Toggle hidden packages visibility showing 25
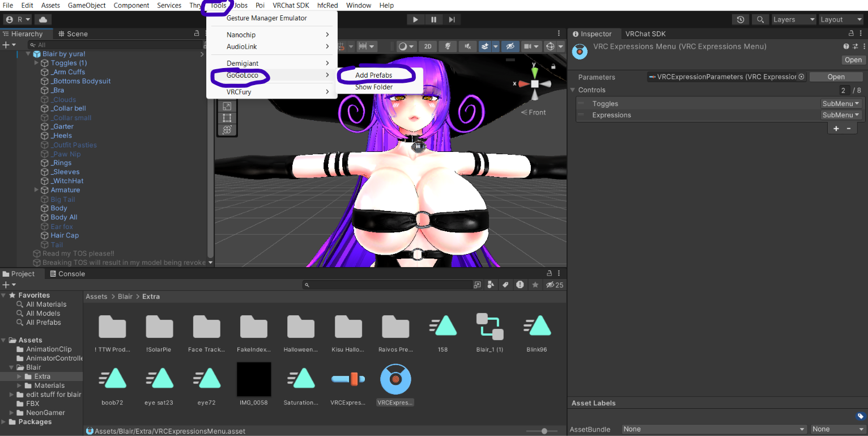 coord(554,285)
